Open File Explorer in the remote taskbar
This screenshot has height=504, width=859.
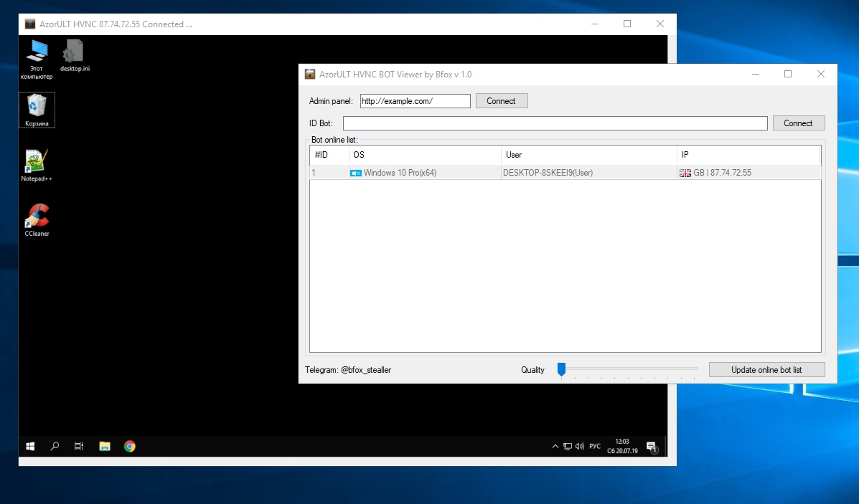(x=104, y=446)
